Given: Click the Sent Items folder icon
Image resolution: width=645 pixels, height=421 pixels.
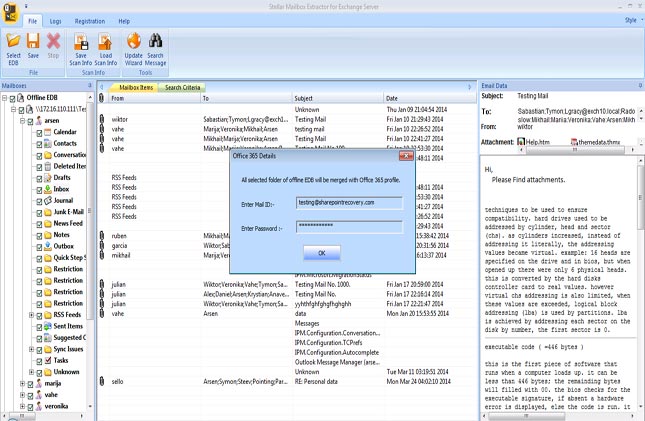Looking at the screenshot, I should 48,326.
